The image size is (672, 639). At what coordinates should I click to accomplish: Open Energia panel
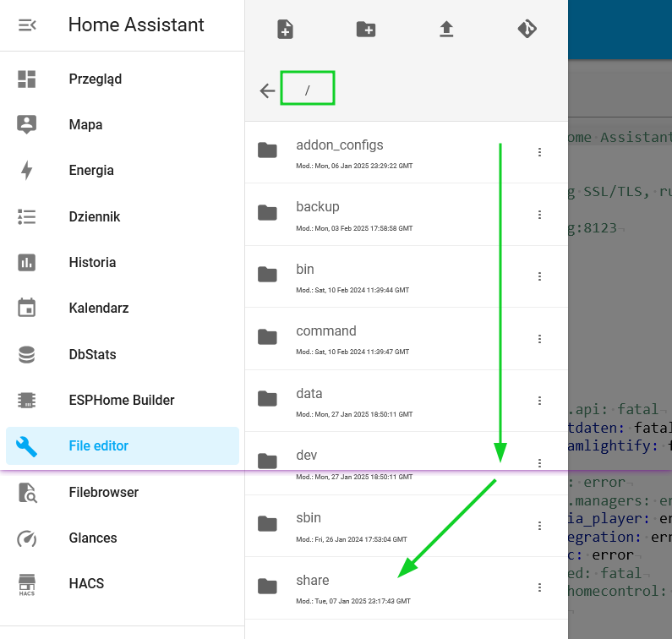click(x=122, y=170)
